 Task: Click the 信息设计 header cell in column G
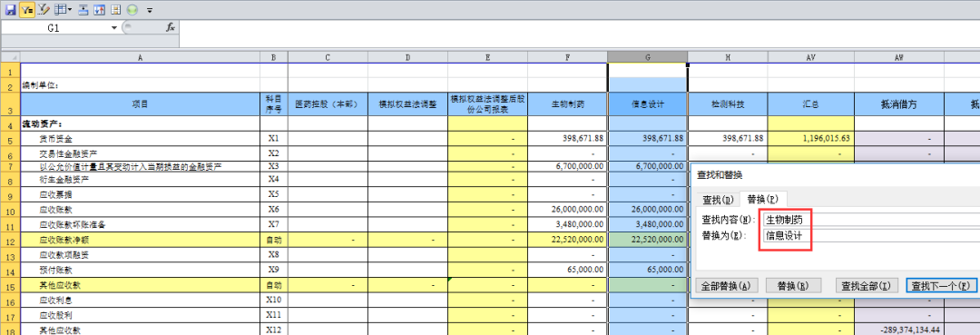click(x=648, y=104)
